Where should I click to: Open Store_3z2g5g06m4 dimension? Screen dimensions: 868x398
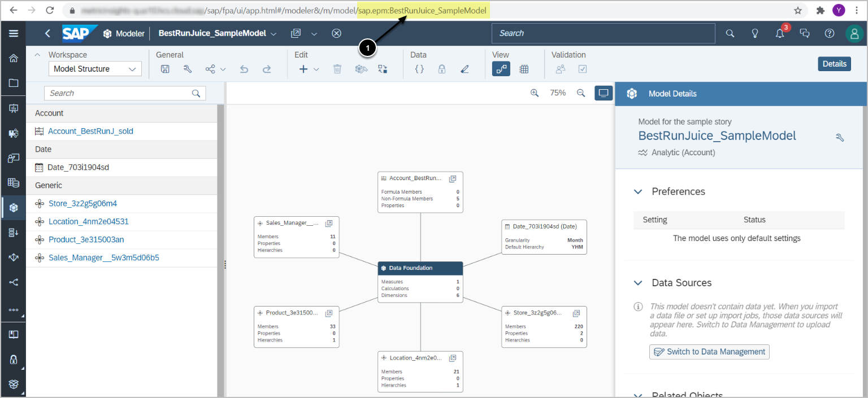(x=83, y=203)
